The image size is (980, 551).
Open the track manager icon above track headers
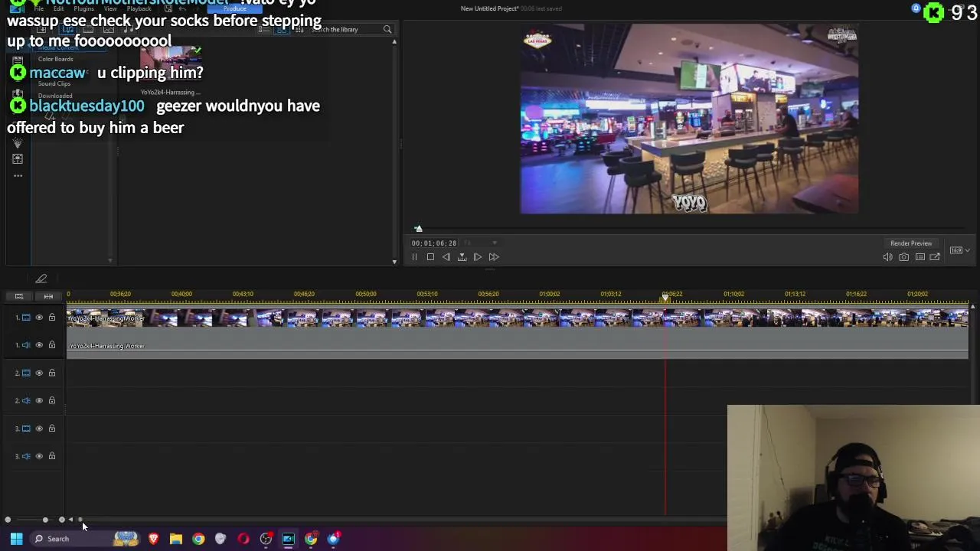[19, 296]
